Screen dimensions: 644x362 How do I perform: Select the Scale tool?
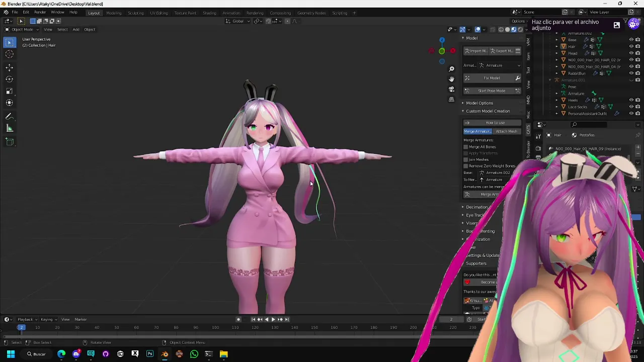[10, 91]
